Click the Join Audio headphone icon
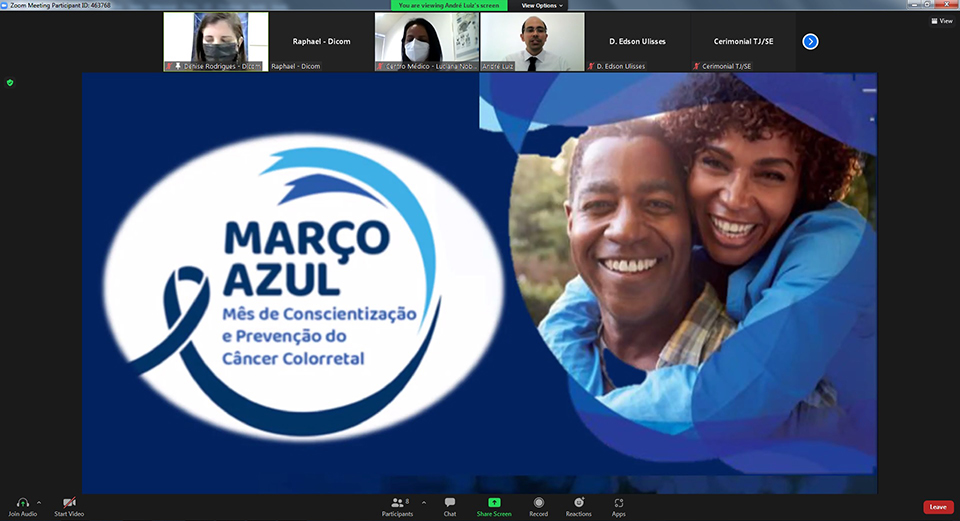Viewport: 960px width, 521px height. point(22,502)
